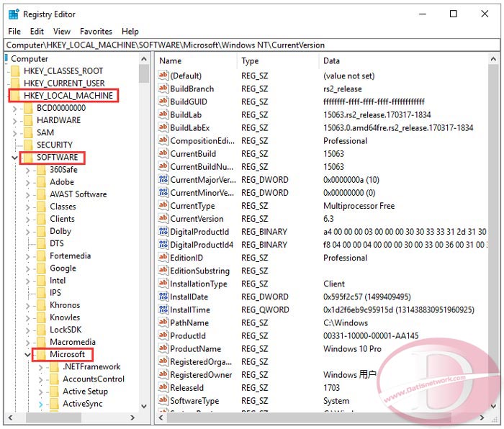The width and height of the screenshot is (504, 429).
Task: Select the ProductId value name
Action: click(x=188, y=336)
